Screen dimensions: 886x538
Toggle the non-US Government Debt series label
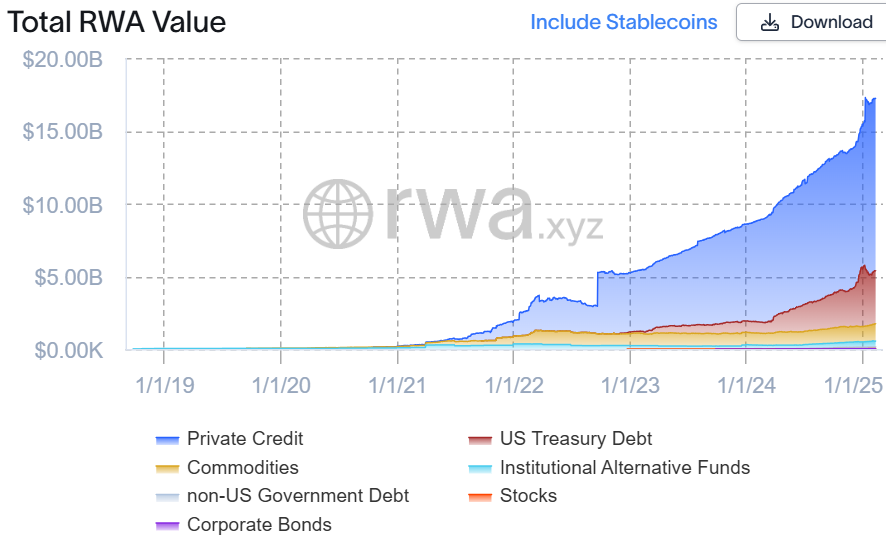(x=298, y=496)
